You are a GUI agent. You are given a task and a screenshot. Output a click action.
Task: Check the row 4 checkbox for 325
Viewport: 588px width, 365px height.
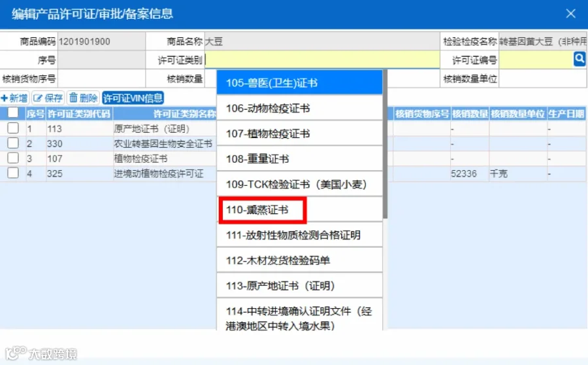pos(13,173)
